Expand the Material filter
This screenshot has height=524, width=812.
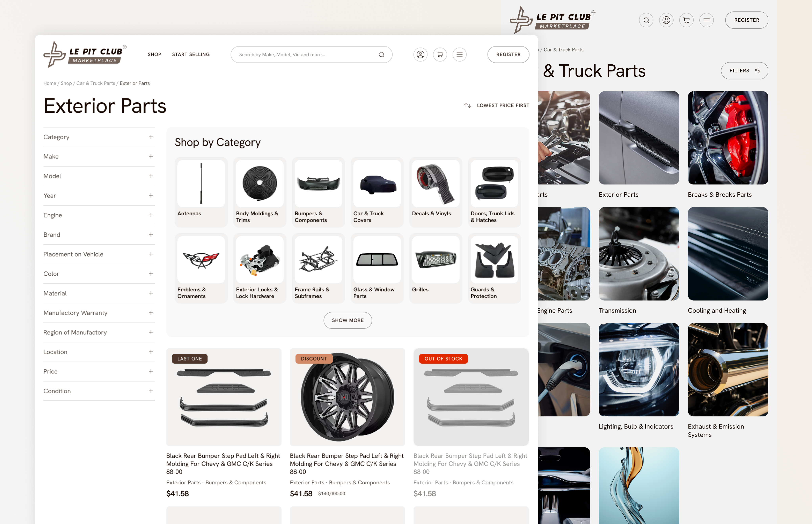click(x=99, y=293)
